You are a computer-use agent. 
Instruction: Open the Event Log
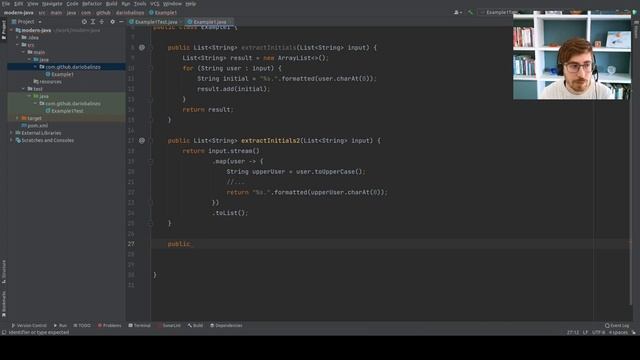pos(617,325)
